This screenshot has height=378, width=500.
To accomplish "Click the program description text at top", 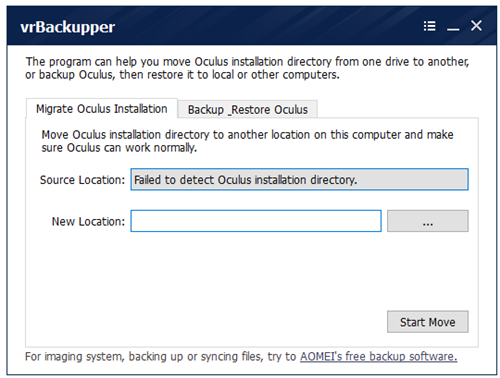I will pos(247,68).
